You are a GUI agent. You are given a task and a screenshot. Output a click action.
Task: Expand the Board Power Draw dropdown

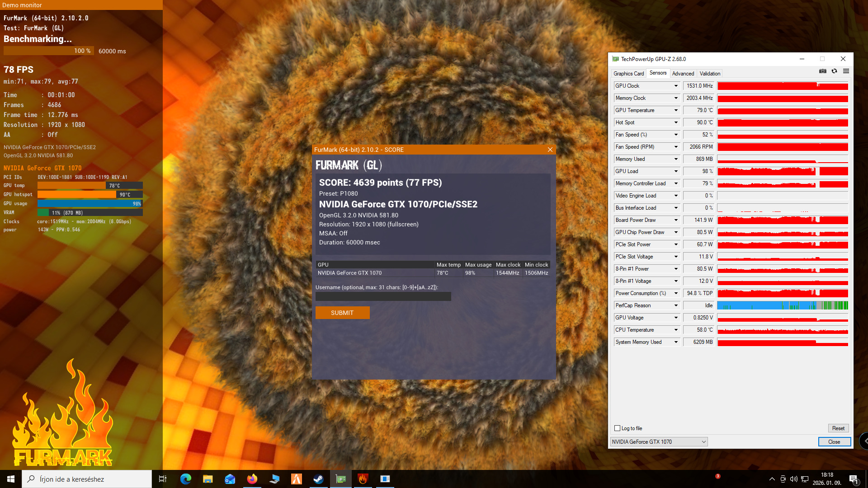tap(676, 220)
